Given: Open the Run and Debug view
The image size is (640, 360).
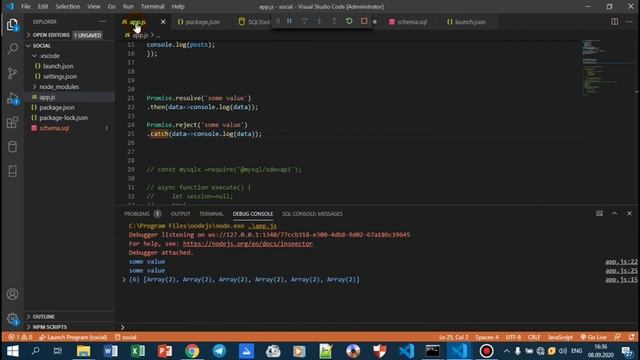Looking at the screenshot, I should click(12, 98).
